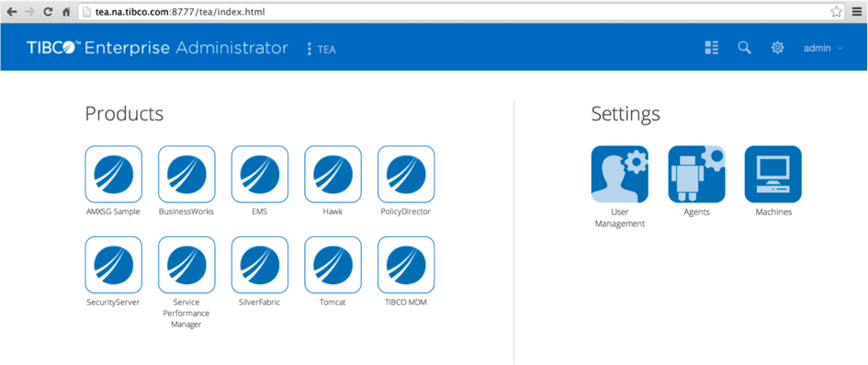Click browser back arrow
The image size is (868, 365).
(x=12, y=11)
